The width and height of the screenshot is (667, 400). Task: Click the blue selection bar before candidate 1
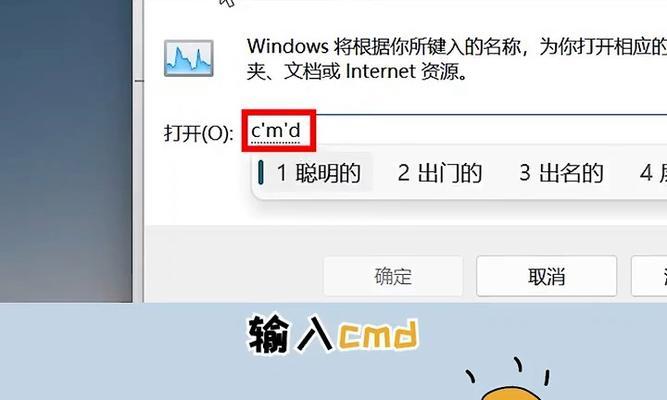(x=260, y=172)
